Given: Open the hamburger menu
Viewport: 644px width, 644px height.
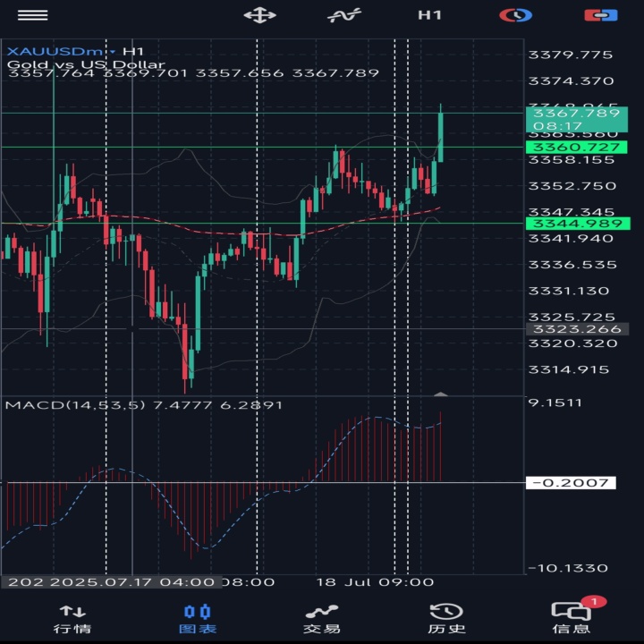Looking at the screenshot, I should coord(33,15).
